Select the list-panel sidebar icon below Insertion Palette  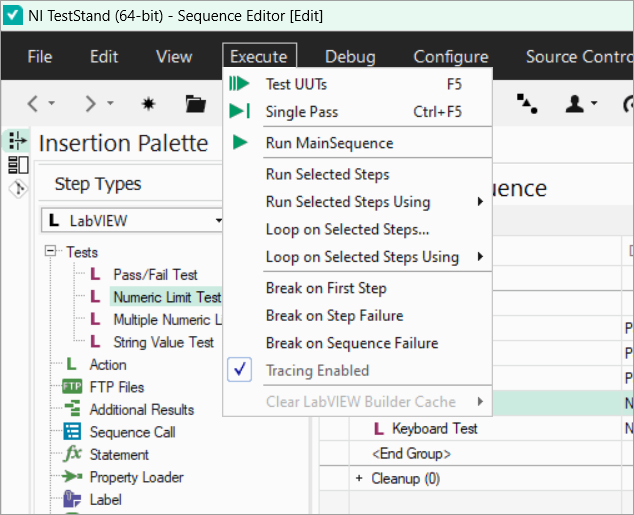coord(18,165)
